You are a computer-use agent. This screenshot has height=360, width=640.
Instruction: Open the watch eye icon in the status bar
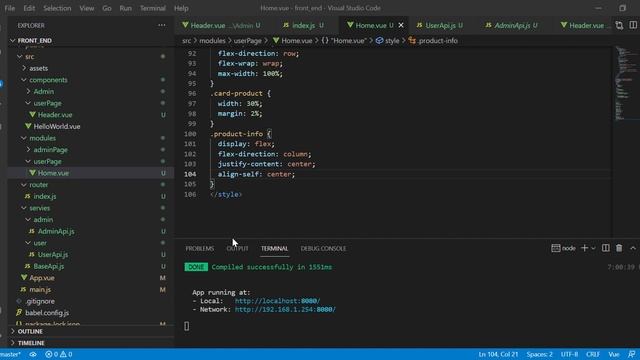pos(33,354)
